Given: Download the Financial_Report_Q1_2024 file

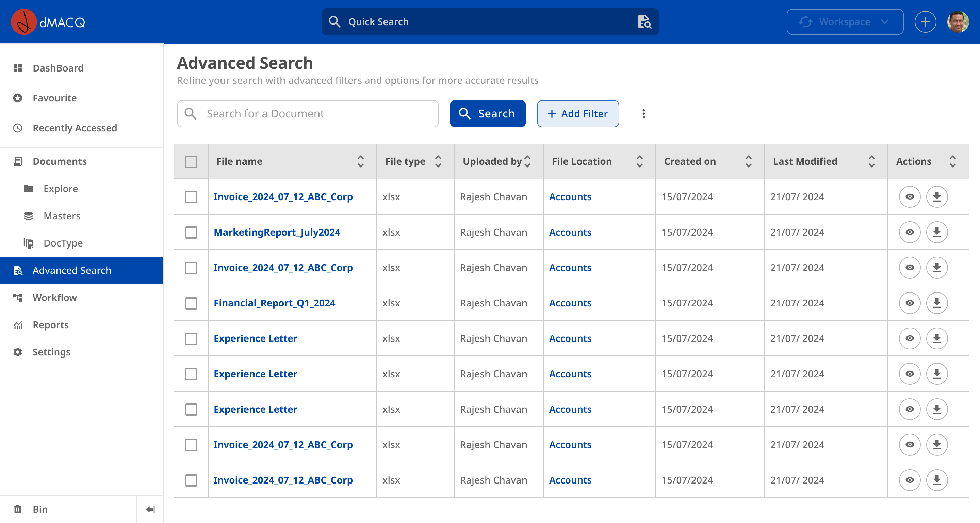Looking at the screenshot, I should (936, 303).
